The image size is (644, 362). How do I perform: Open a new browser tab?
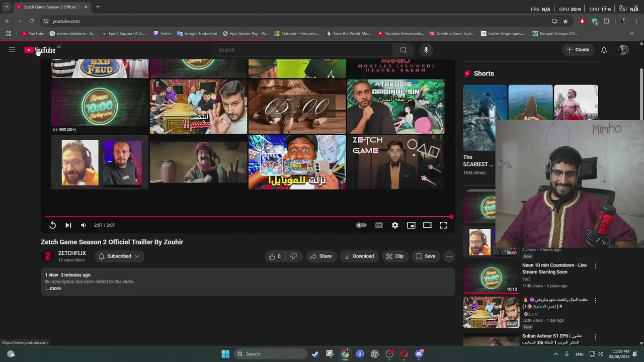click(98, 7)
